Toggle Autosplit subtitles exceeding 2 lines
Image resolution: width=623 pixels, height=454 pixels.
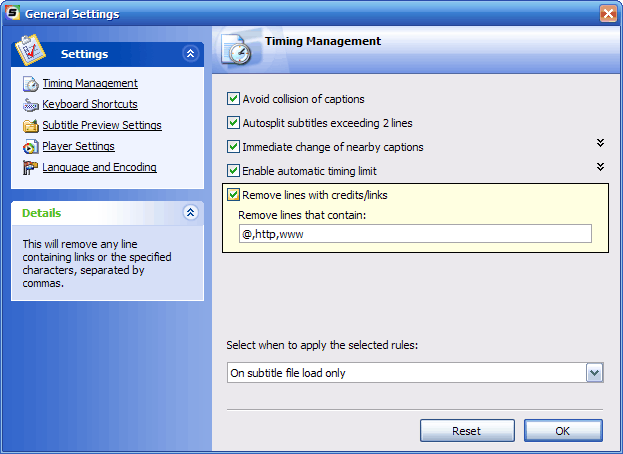[x=233, y=123]
